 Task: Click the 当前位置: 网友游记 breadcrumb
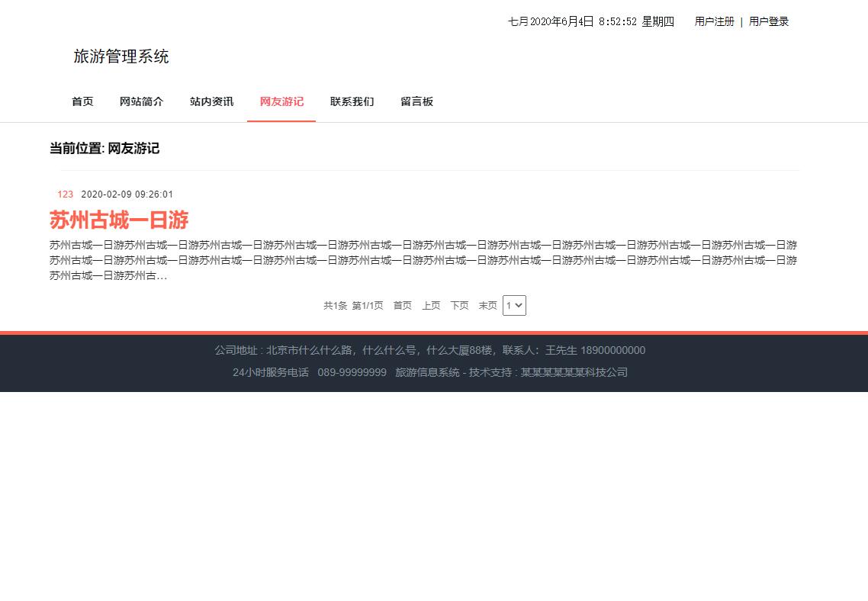[104, 149]
